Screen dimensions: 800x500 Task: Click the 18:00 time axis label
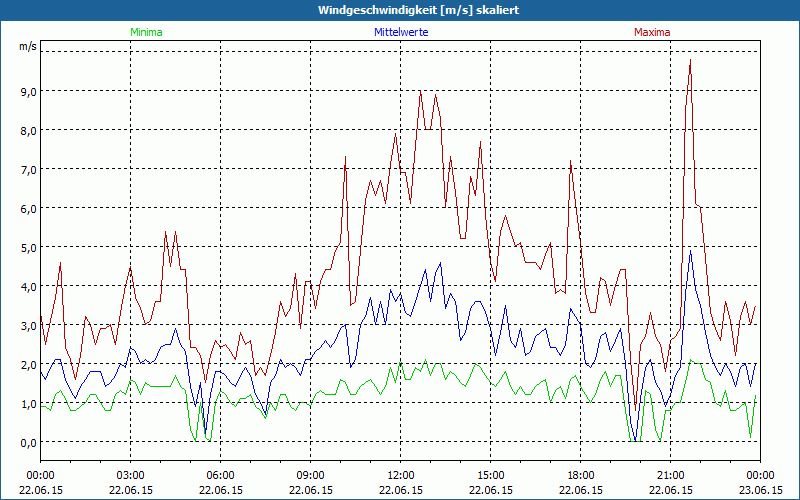[581, 476]
